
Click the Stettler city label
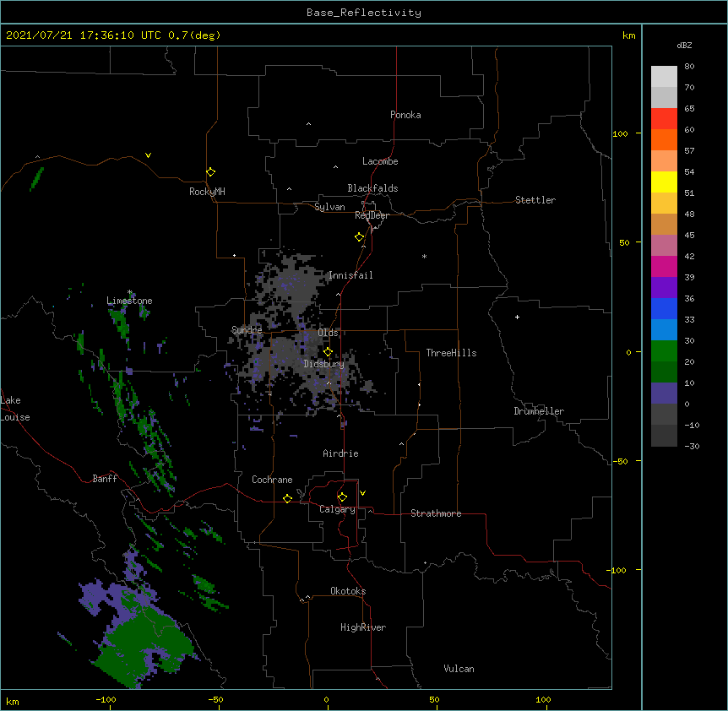[535, 200]
